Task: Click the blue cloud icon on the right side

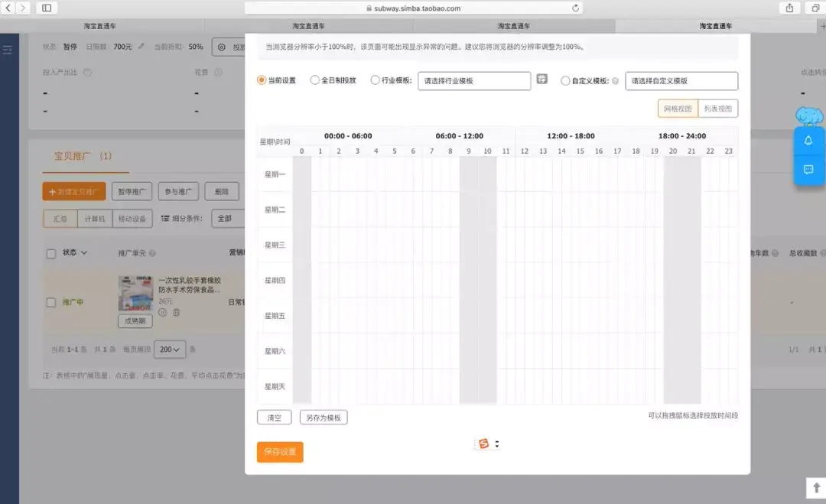Action: [x=807, y=116]
